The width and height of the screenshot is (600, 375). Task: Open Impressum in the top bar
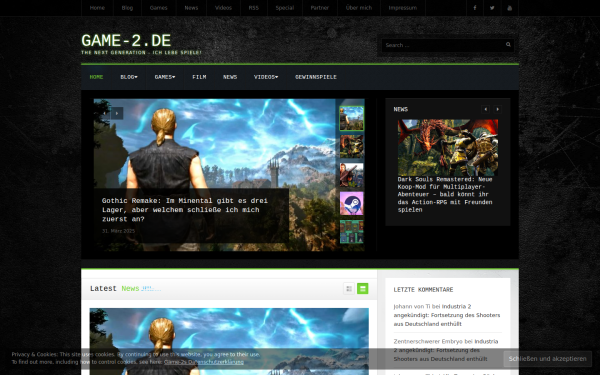coord(403,8)
